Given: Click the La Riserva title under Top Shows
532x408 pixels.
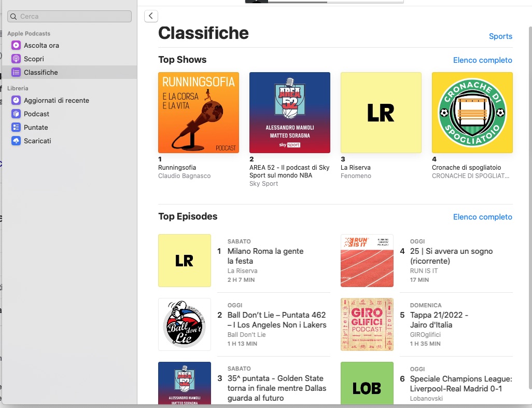Looking at the screenshot, I should (x=356, y=168).
